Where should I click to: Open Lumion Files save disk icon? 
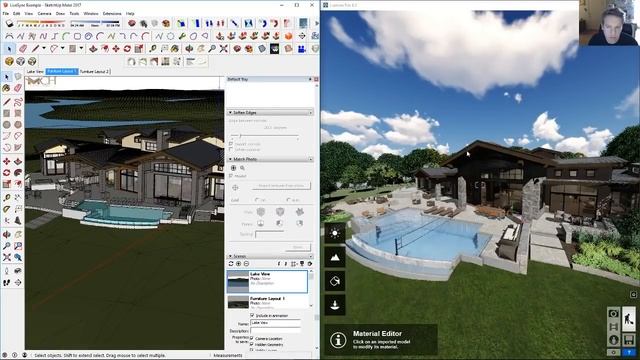629,340
